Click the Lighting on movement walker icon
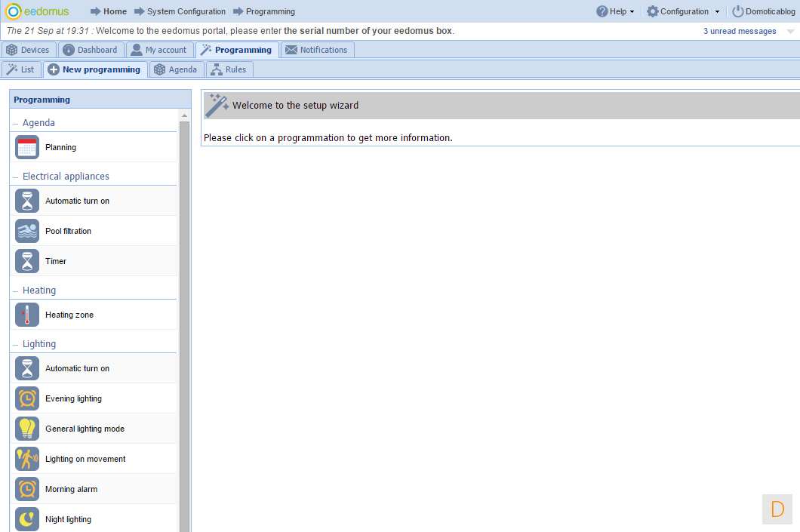Image resolution: width=800 pixels, height=532 pixels. (27, 459)
